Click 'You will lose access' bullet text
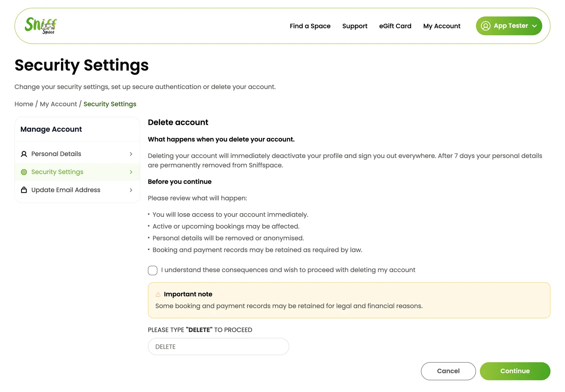The height and width of the screenshot is (392, 565). tap(230, 214)
